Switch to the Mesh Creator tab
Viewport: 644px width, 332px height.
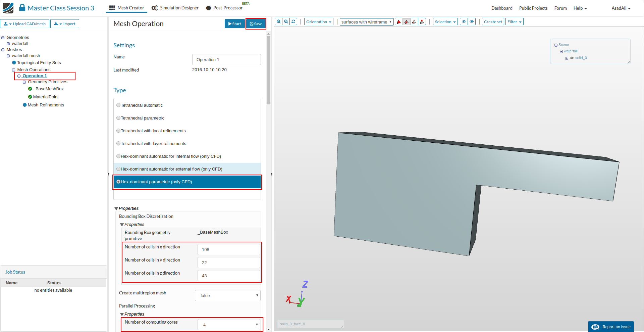pos(126,8)
